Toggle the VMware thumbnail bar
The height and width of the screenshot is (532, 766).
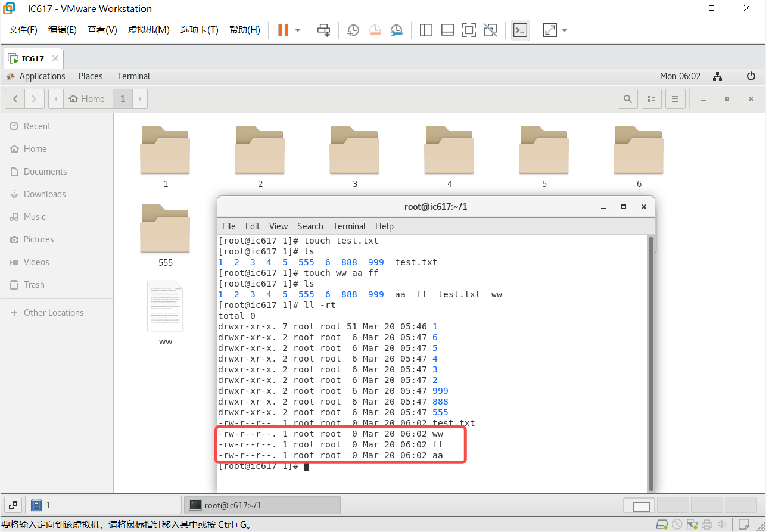pyautogui.click(x=447, y=30)
